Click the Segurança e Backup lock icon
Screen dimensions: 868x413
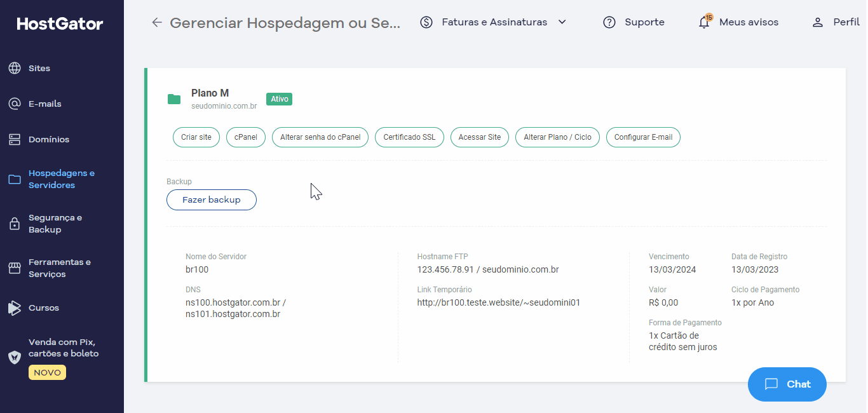(15, 224)
